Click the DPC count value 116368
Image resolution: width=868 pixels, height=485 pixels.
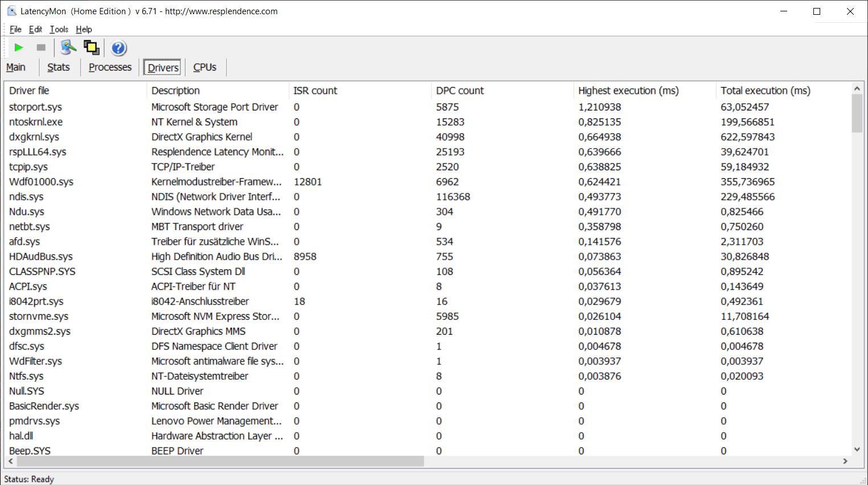coord(453,196)
